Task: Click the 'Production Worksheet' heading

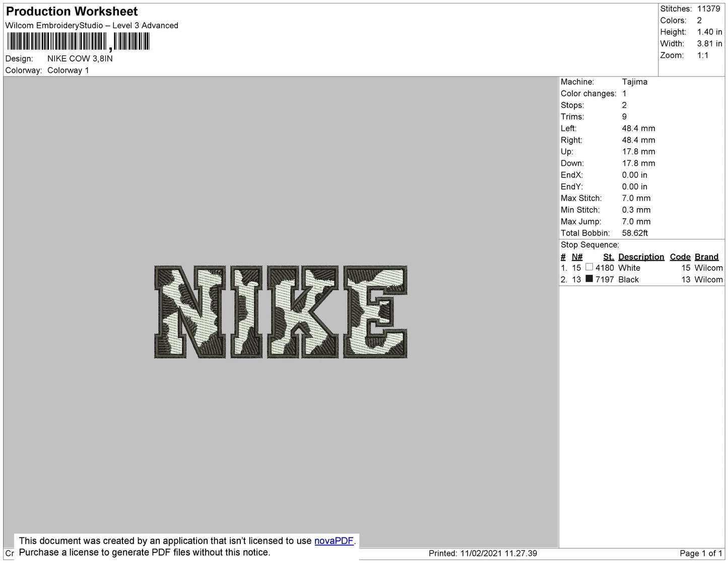Action: [72, 11]
